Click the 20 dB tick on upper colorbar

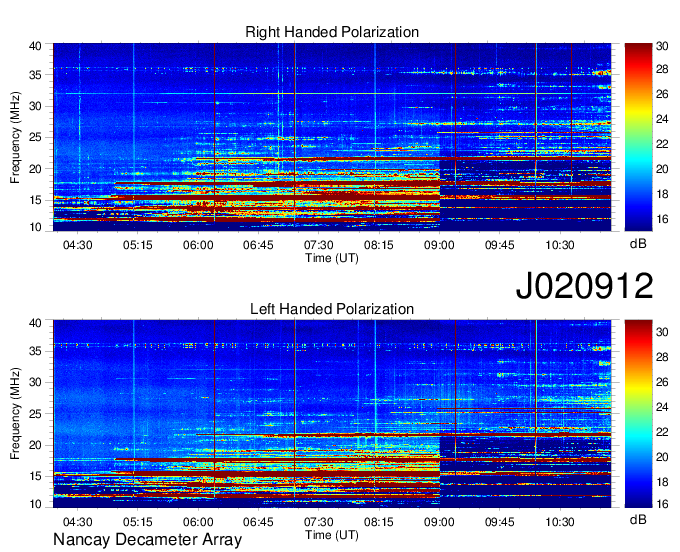(662, 169)
